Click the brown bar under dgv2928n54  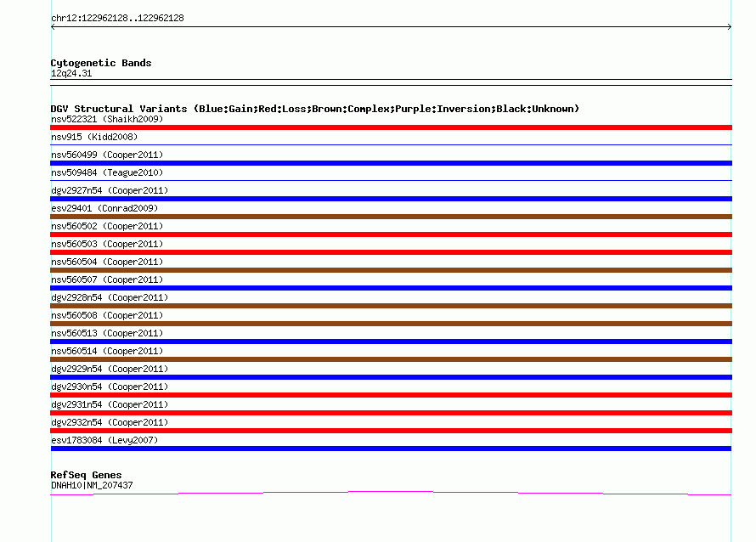tap(391, 306)
